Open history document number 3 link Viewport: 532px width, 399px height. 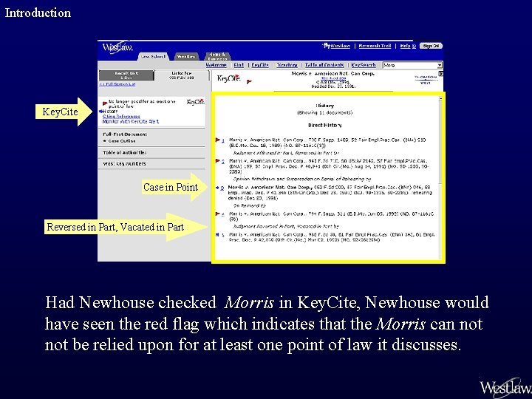pyautogui.click(x=222, y=188)
